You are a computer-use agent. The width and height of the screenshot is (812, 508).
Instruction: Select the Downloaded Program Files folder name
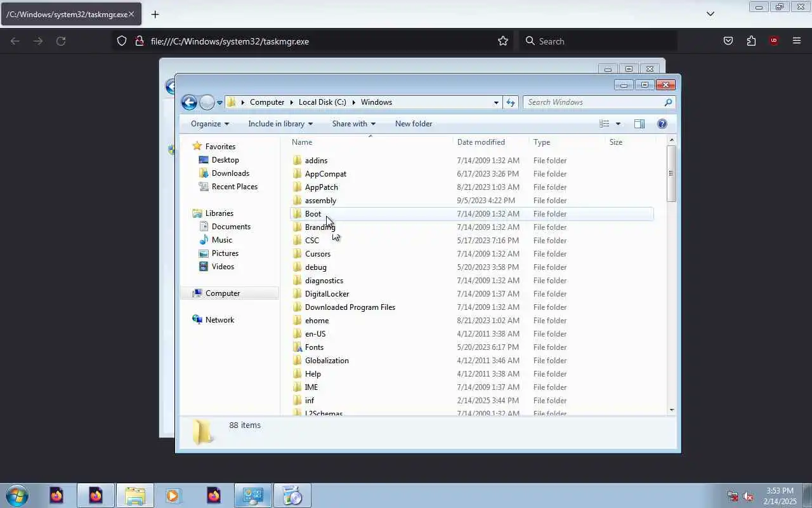(350, 307)
